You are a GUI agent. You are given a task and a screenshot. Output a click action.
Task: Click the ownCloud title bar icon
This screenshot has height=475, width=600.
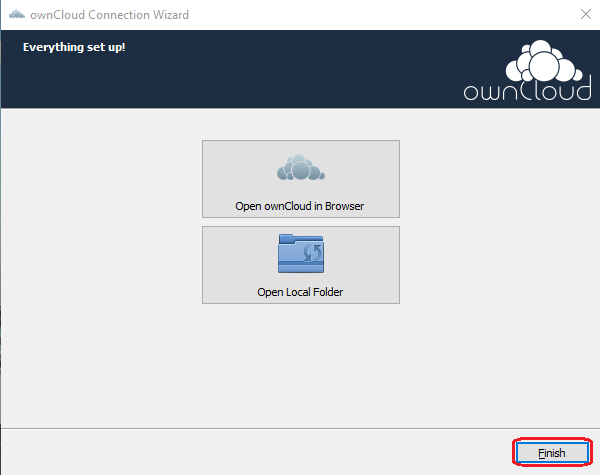pos(17,15)
